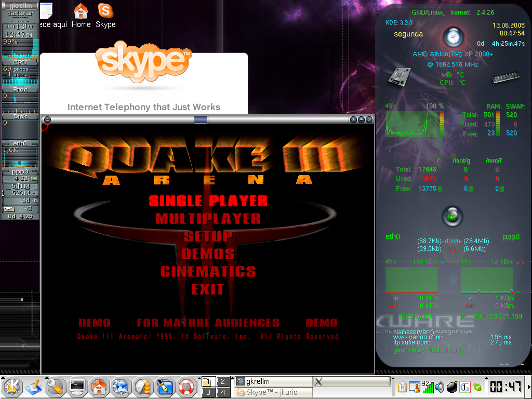This screenshot has height=399, width=532.
Task: Open the KDE K menu launcher
Action: pyautogui.click(x=11, y=387)
